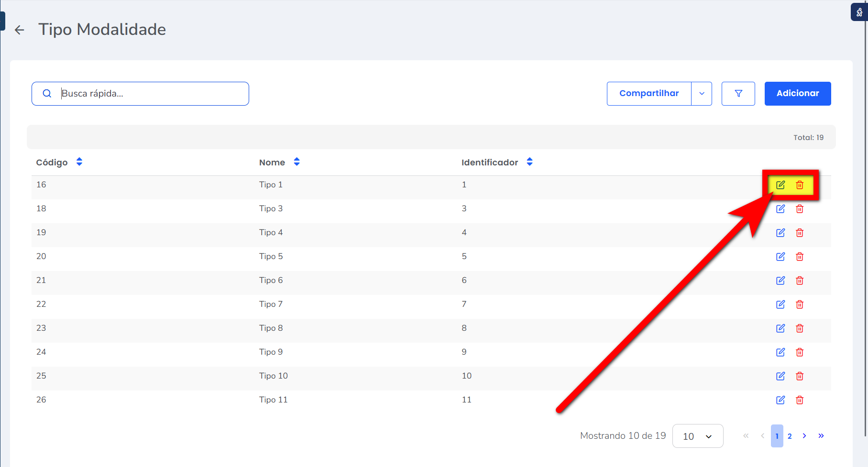Screen dimensions: 868x467
Task: Go to next page with single chevron
Action: pos(804,436)
